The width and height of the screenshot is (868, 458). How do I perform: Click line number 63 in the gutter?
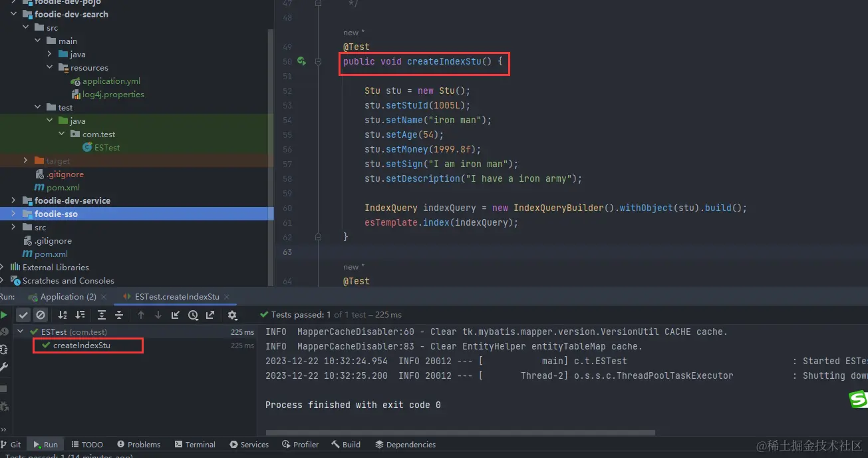click(287, 252)
